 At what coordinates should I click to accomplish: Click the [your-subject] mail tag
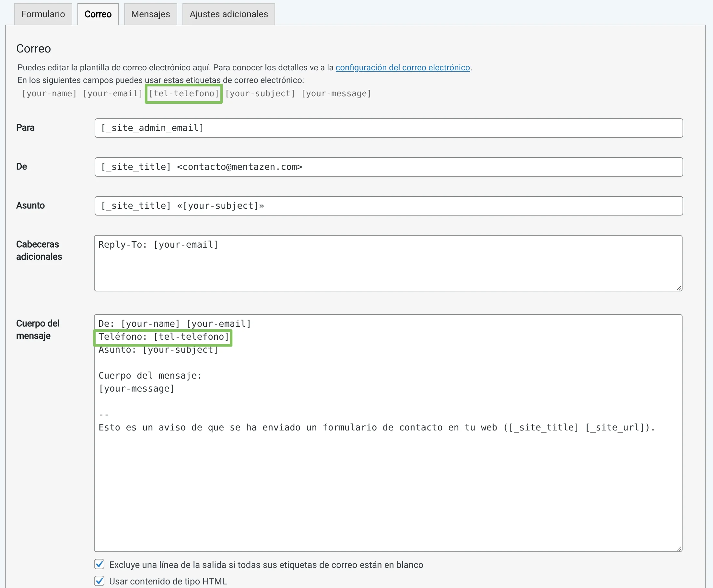(260, 93)
